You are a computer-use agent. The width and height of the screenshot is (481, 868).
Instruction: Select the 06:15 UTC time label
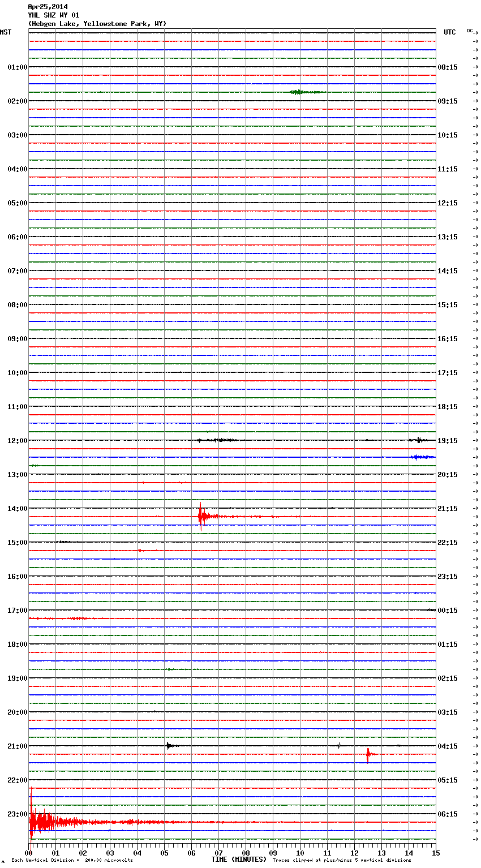tap(448, 814)
